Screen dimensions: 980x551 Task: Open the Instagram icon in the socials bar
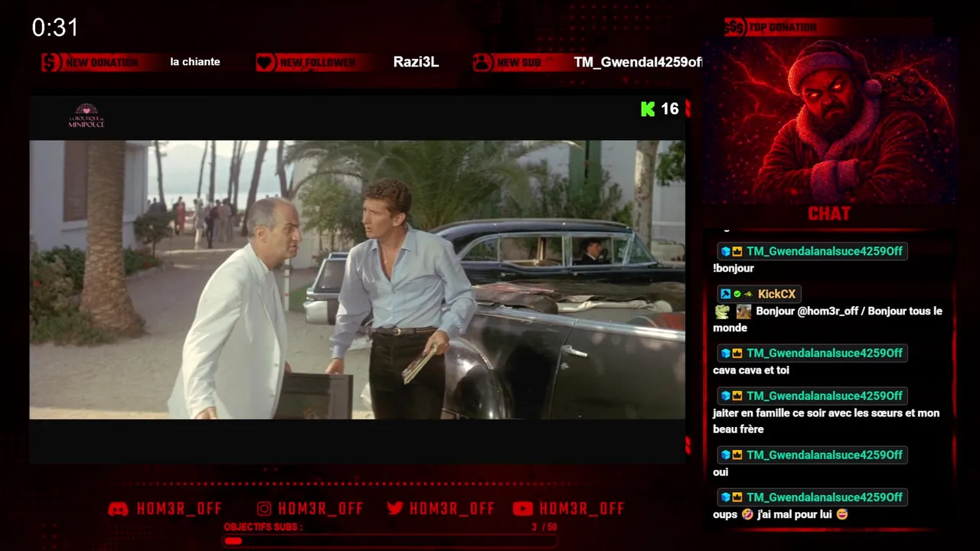[x=264, y=509]
